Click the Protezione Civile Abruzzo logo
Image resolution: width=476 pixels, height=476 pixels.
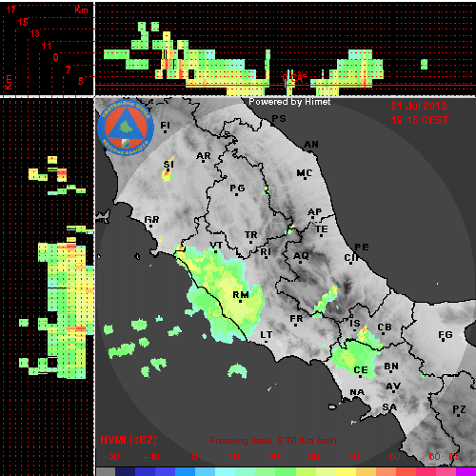pyautogui.click(x=126, y=128)
